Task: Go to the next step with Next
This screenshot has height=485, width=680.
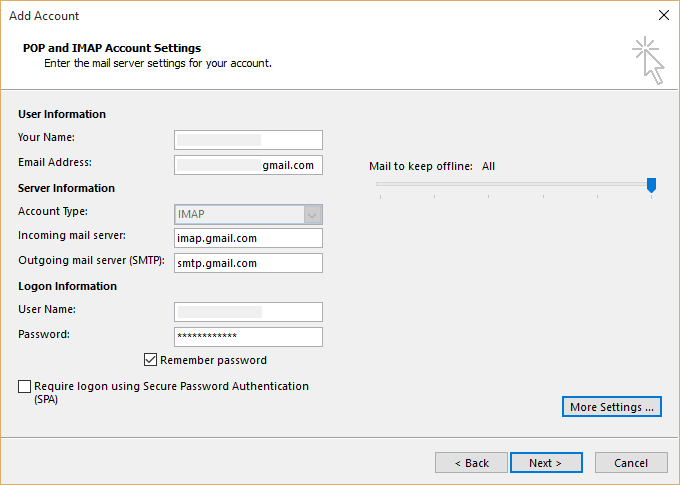Action: click(x=546, y=463)
